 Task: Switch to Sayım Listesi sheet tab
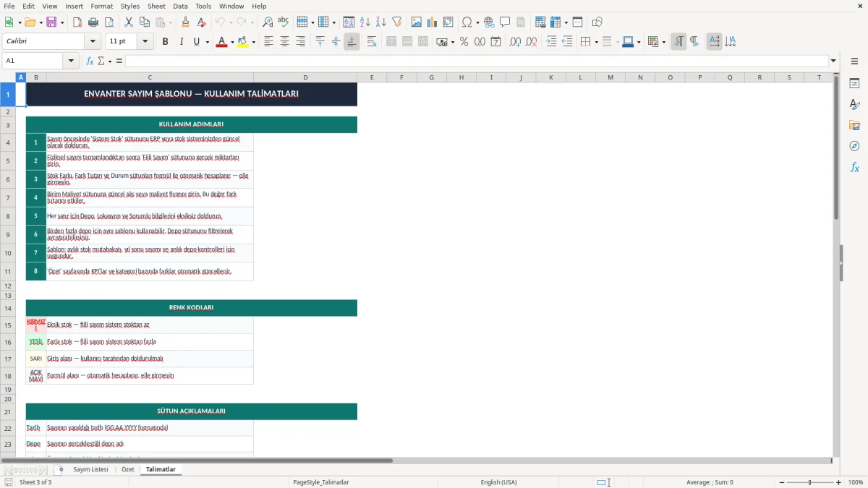click(90, 469)
